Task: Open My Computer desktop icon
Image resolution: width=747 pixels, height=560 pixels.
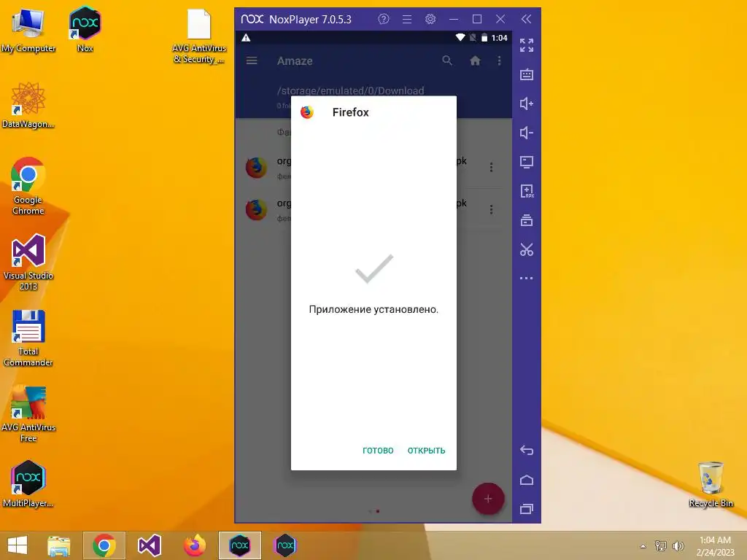Action: pos(28,31)
